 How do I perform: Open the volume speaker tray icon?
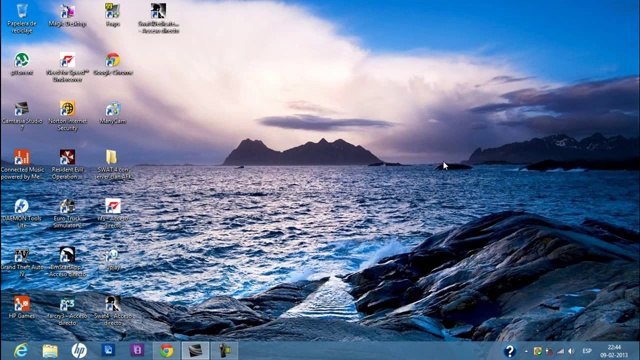[571, 351]
